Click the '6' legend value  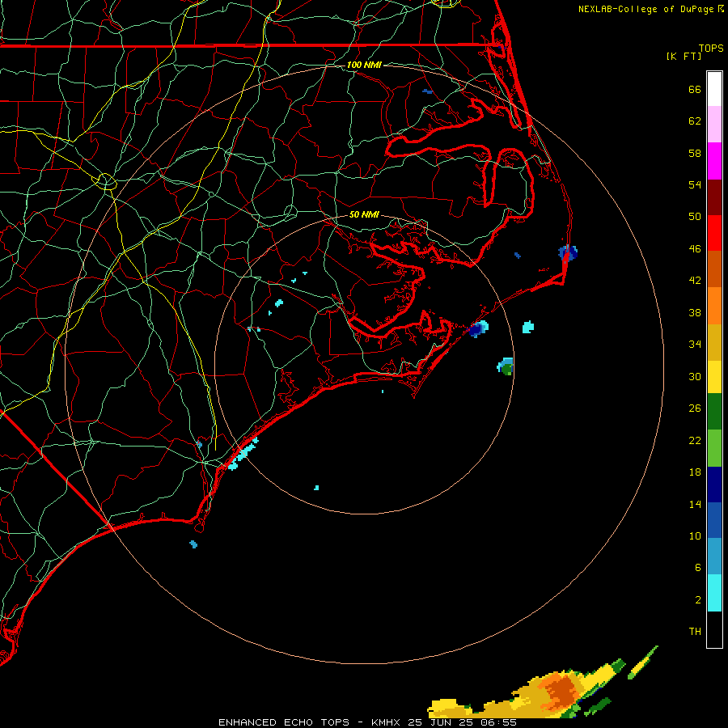(x=698, y=568)
